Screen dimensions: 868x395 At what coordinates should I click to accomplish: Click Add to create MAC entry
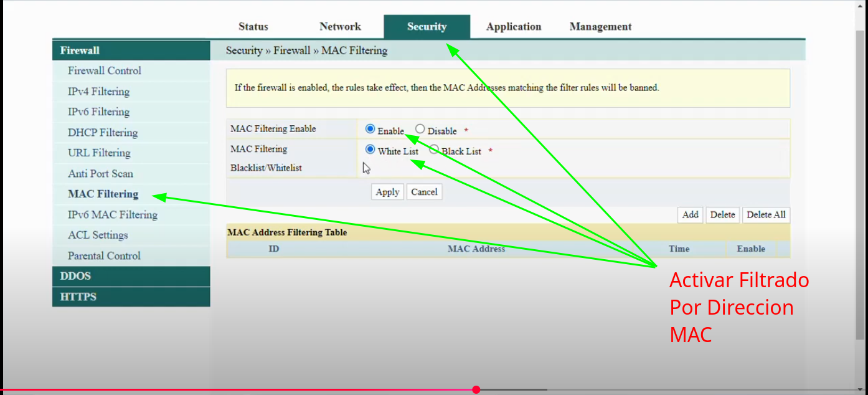tap(690, 214)
